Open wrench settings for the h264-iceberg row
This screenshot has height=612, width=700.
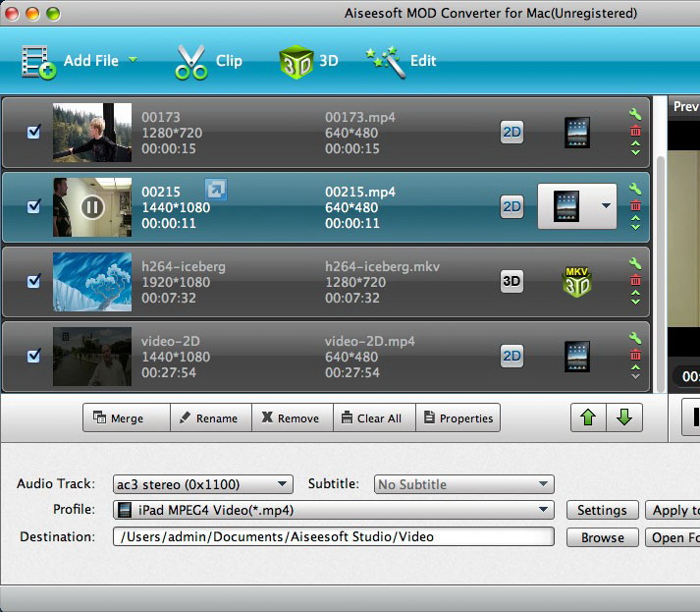pyautogui.click(x=635, y=263)
